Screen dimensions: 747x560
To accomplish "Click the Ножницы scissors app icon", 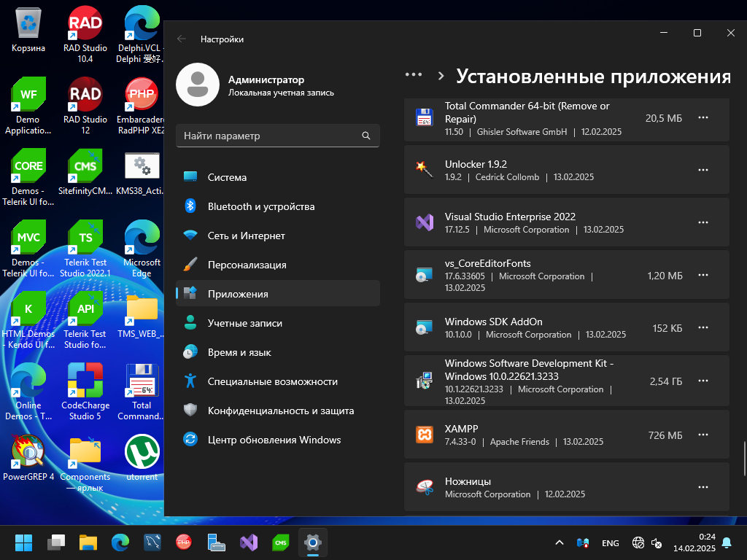I will point(425,487).
